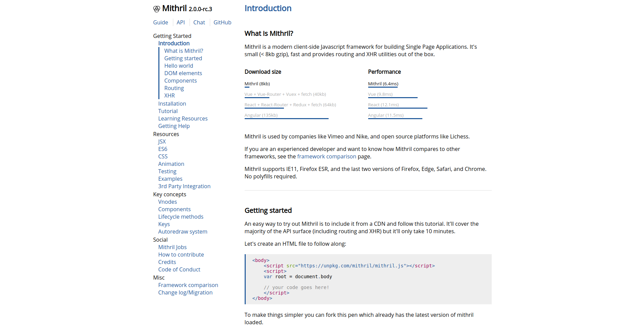The image size is (644, 330).
Task: View the Lifecycle methods page
Action: coord(181,217)
